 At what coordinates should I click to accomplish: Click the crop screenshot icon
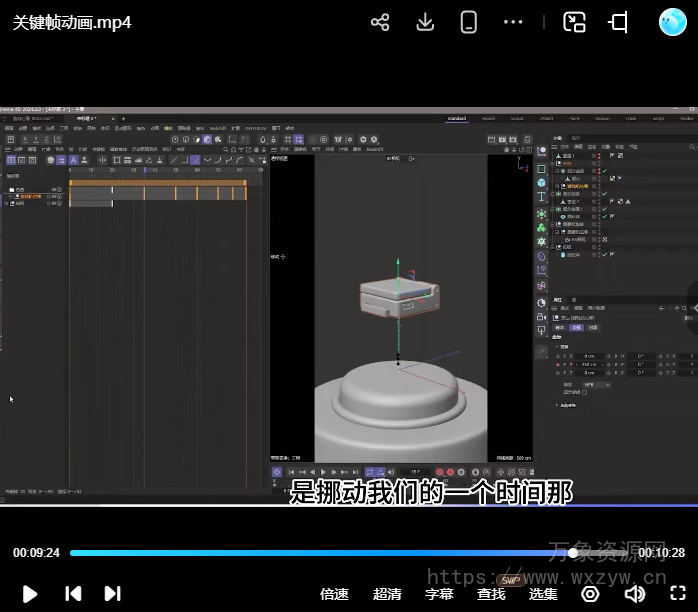619,22
